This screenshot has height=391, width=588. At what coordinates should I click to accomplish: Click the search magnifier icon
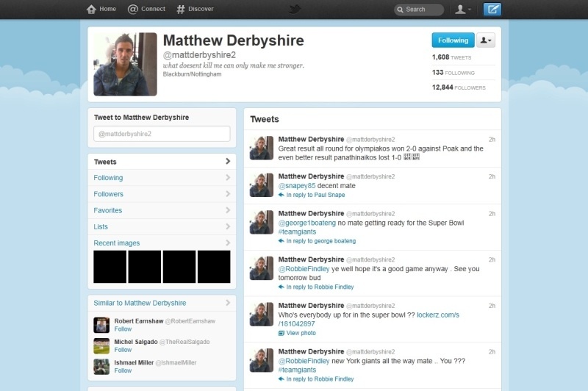(400, 10)
